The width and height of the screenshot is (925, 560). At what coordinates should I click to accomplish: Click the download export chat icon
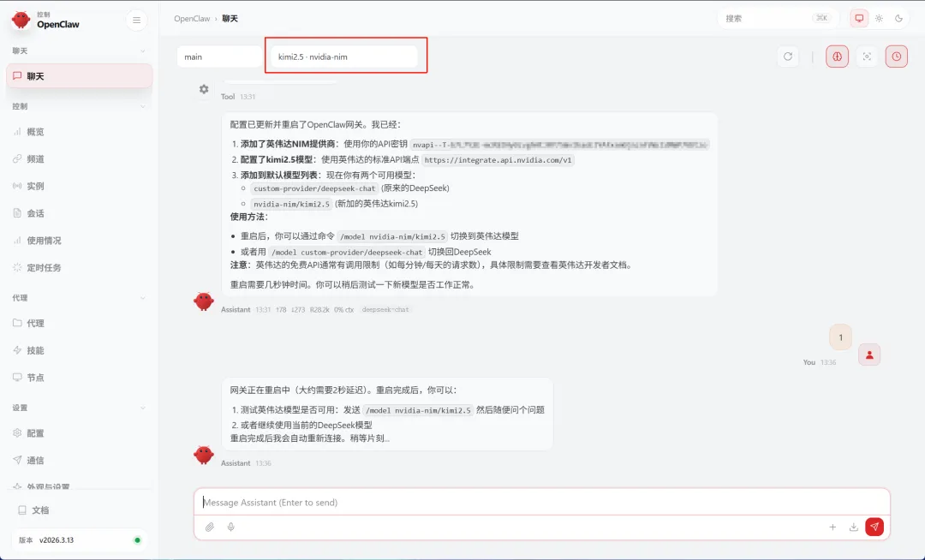coord(853,527)
